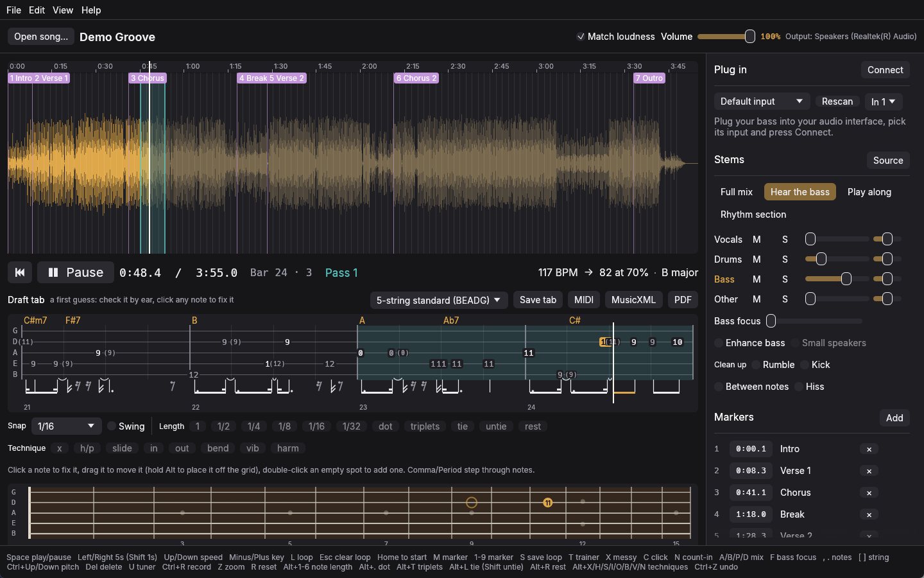Open the Edit menu
The width and height of the screenshot is (924, 578).
coord(37,10)
